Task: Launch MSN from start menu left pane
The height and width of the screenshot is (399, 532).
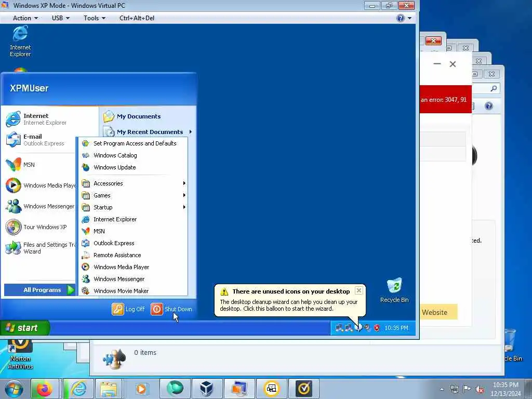Action: [x=20, y=165]
